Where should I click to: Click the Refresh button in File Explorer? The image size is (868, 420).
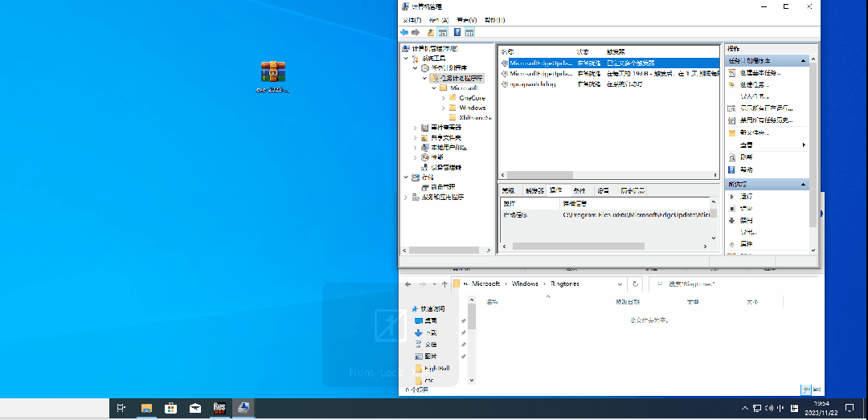coord(636,283)
